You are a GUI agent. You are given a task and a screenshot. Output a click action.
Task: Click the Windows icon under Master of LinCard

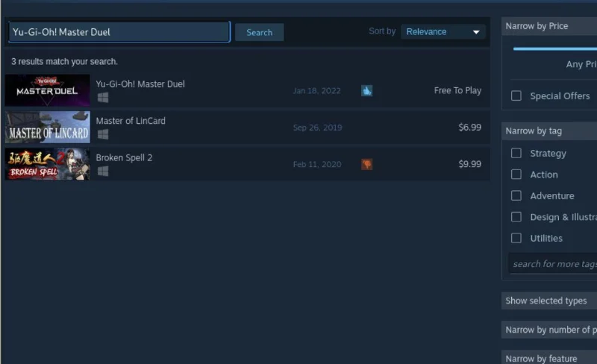[103, 134]
